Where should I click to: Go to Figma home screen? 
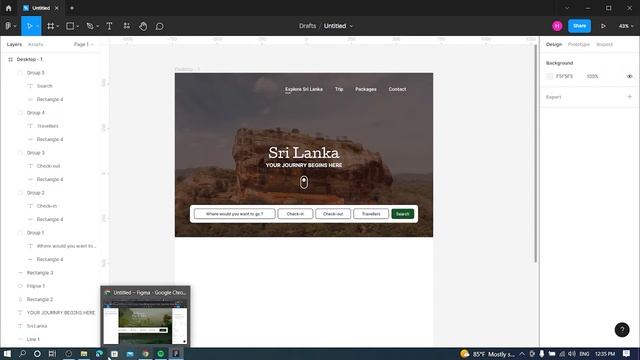9,8
